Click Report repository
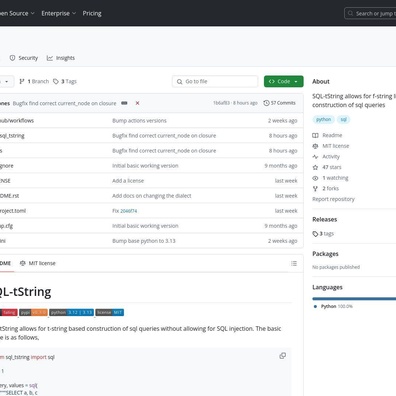The height and width of the screenshot is (396, 396). click(333, 199)
